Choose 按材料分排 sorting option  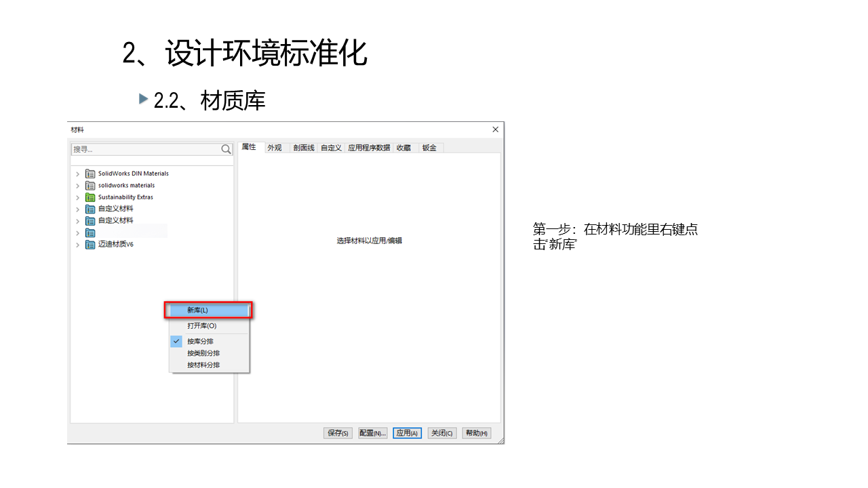pyautogui.click(x=203, y=365)
